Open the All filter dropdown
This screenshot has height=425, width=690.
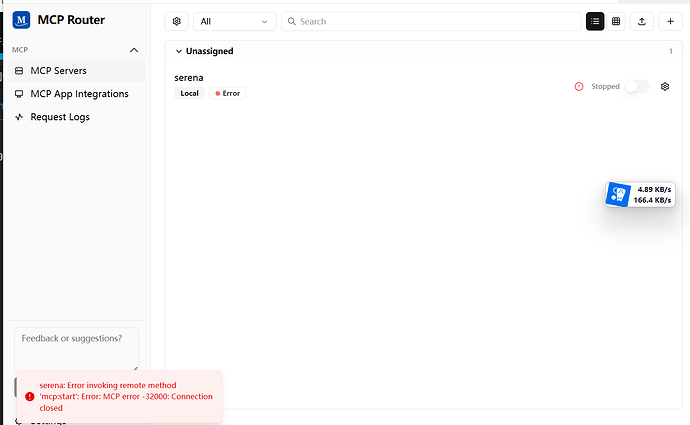pyautogui.click(x=235, y=21)
